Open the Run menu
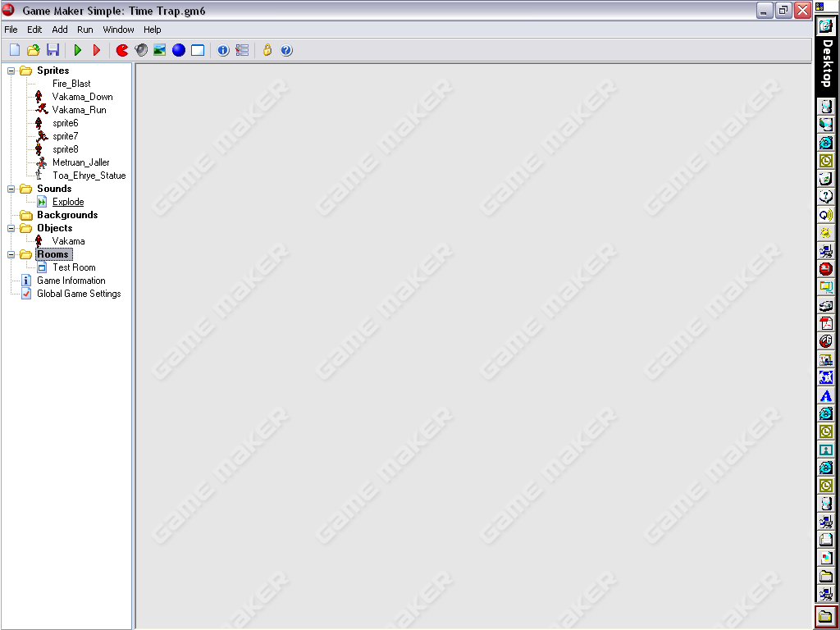Screen dimensions: 840x630 tap(85, 30)
